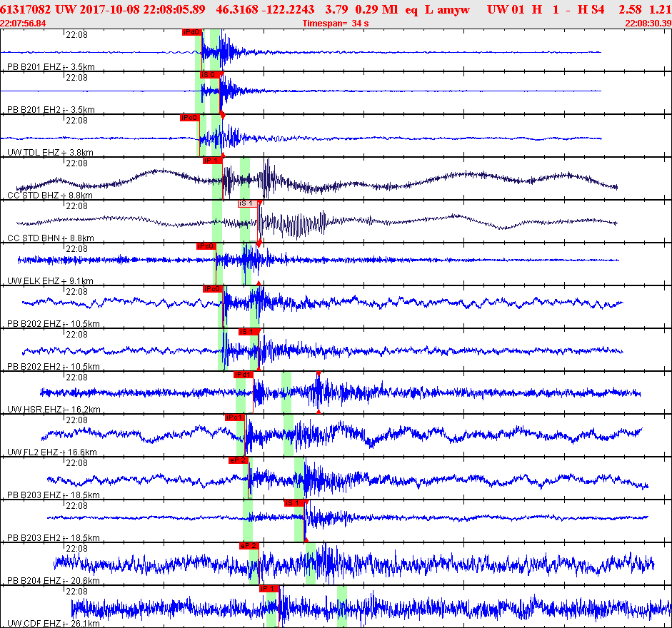Click the 'Timespan= 34 s' label

336,23
